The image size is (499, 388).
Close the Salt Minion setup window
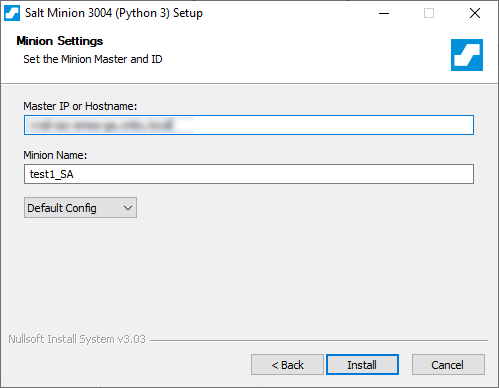click(475, 13)
